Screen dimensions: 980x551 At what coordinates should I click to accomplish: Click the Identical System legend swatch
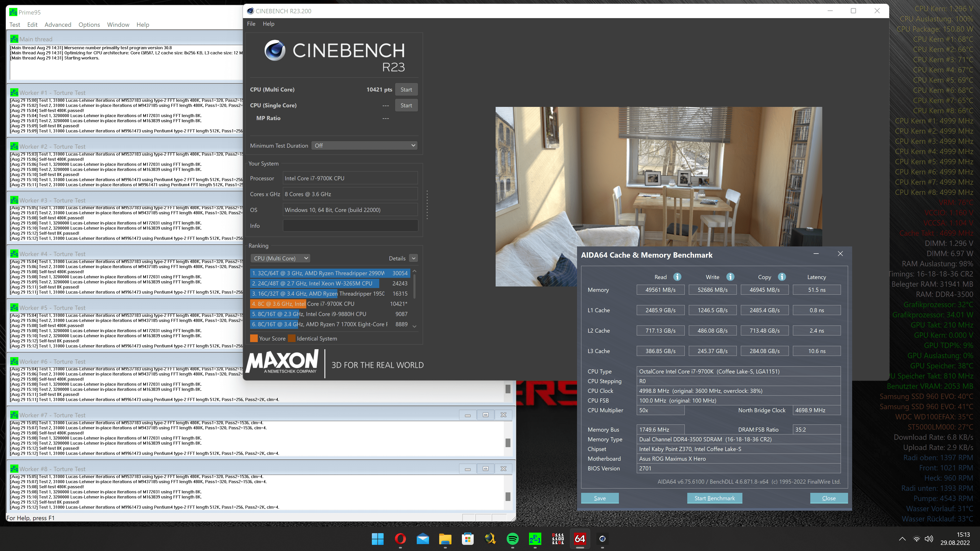pyautogui.click(x=292, y=339)
